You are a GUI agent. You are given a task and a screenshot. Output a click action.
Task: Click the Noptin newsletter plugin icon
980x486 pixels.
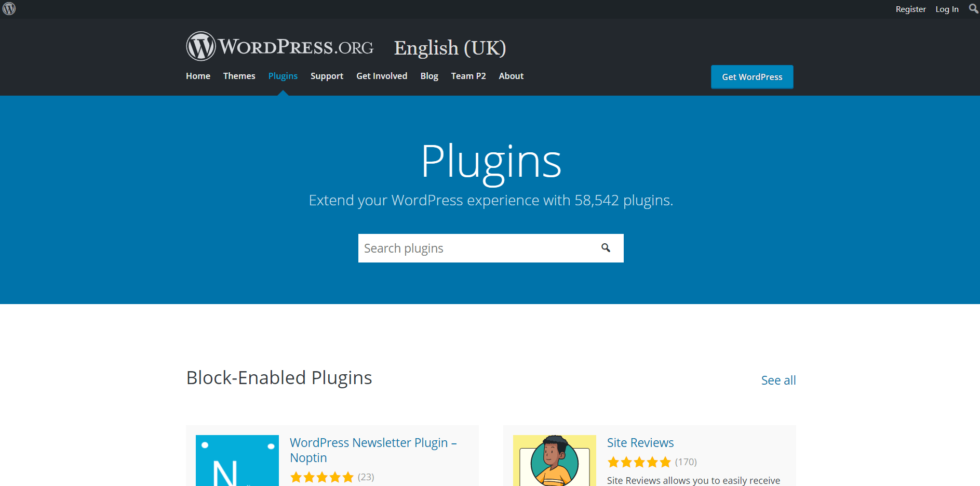coord(237,460)
